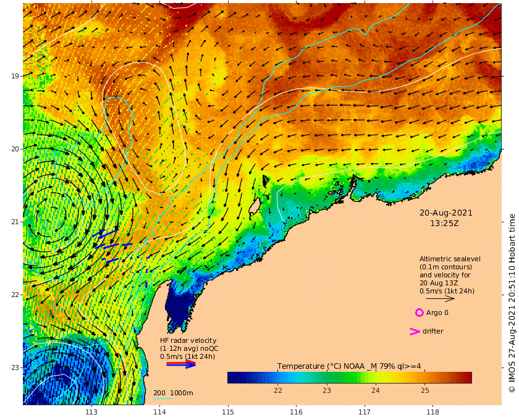The height and width of the screenshot is (420, 519).
Task: Click the altimetric velocity scale arrow in legend
Action: click(440, 298)
